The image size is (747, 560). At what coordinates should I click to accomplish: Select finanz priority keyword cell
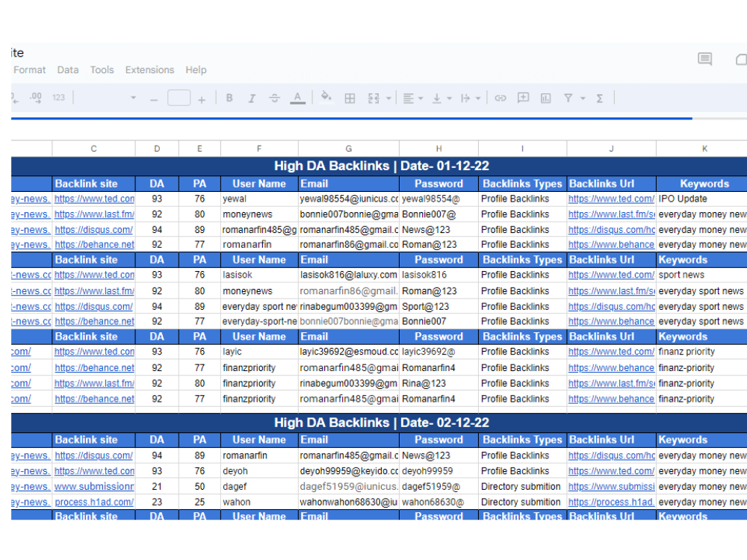coord(701,352)
